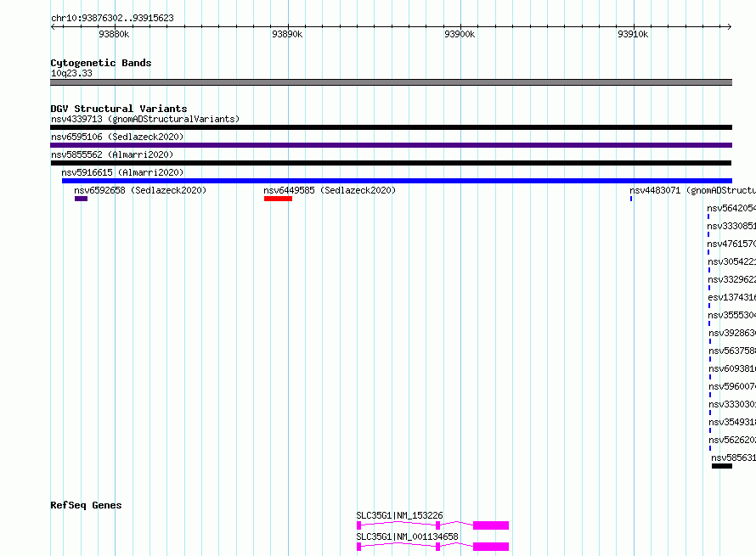756x556 pixels.
Task: Open the nsv5916615 (Almarri2020) label
Action: [x=122, y=172]
